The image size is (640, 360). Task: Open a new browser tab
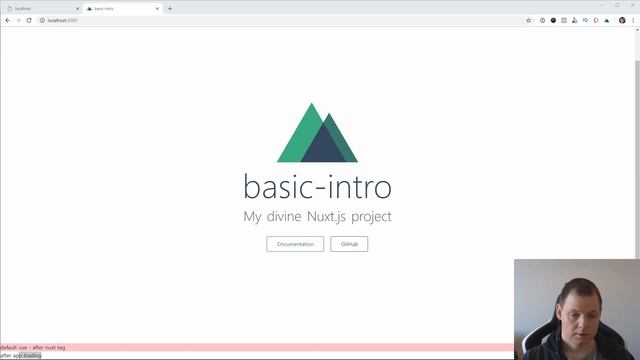(170, 8)
